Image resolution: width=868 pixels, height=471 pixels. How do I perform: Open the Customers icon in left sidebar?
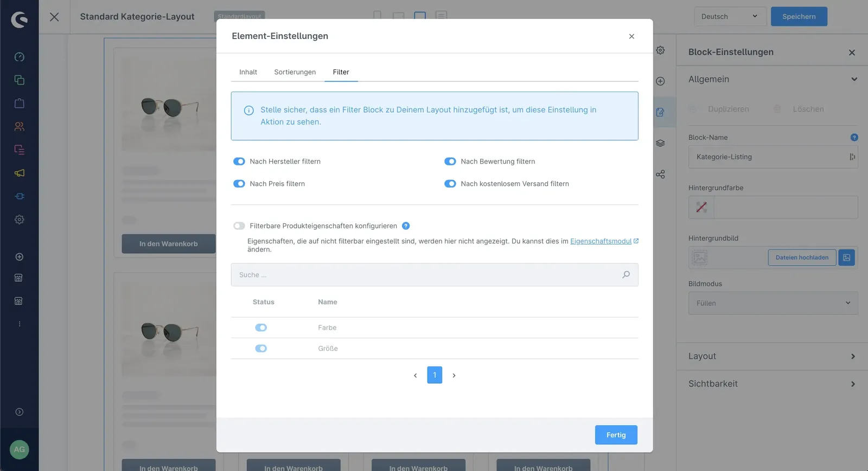(20, 126)
